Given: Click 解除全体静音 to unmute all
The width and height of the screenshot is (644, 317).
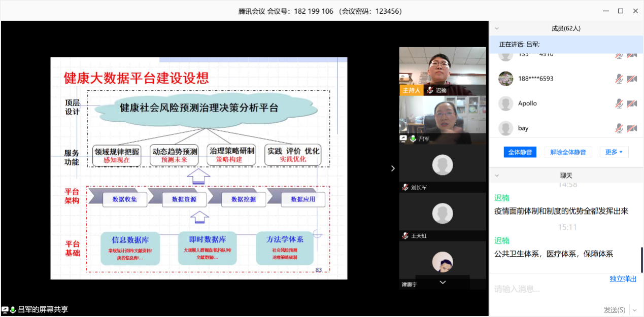Looking at the screenshot, I should [x=568, y=152].
